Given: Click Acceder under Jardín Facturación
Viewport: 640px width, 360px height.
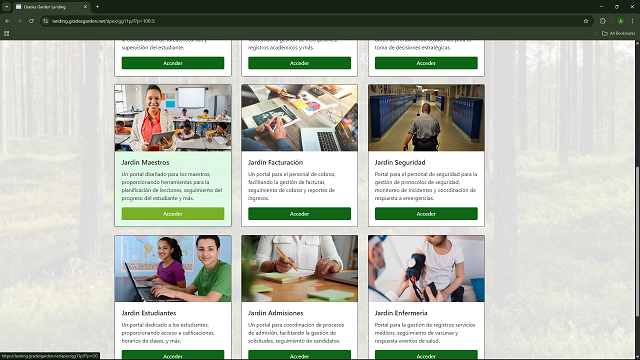Looking at the screenshot, I should 299,213.
